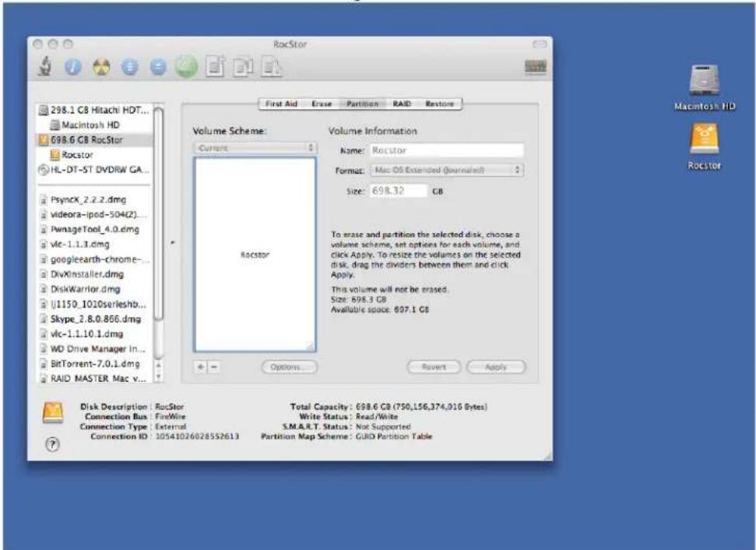Click the green Enable Journaling icon

tap(186, 66)
